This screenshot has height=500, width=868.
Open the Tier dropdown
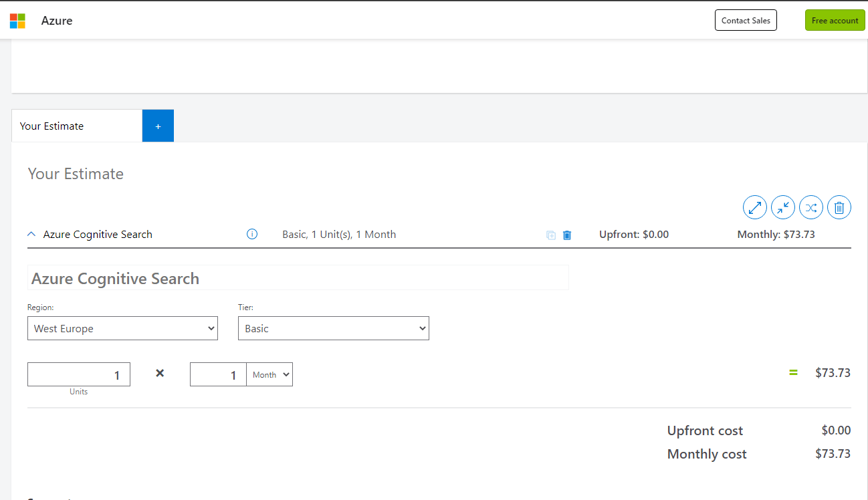[x=333, y=328]
